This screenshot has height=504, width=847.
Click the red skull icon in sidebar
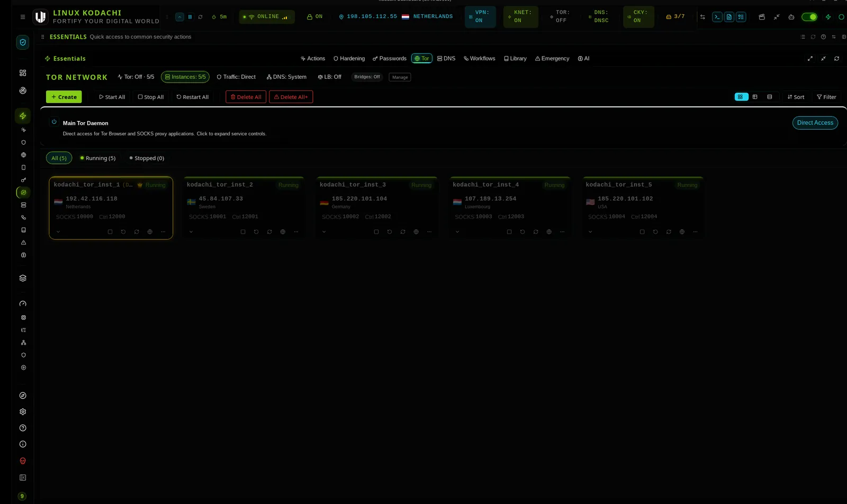(x=23, y=461)
